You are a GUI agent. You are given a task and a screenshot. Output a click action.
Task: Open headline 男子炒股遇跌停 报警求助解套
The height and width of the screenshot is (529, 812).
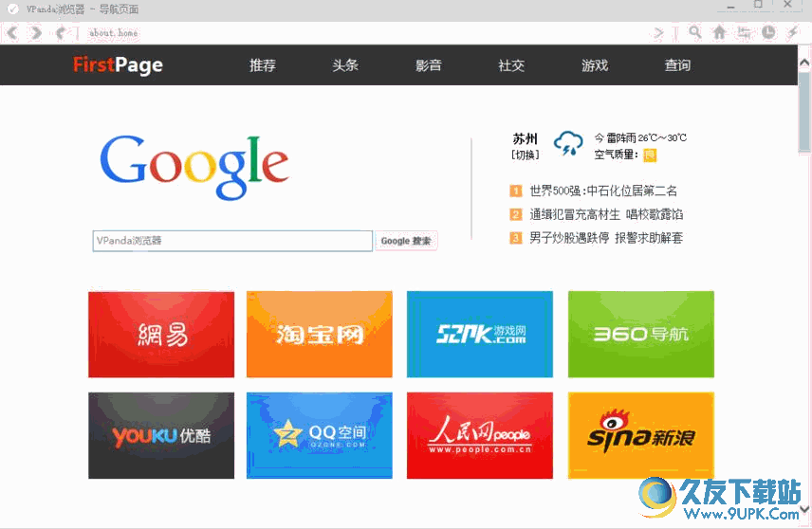606,238
